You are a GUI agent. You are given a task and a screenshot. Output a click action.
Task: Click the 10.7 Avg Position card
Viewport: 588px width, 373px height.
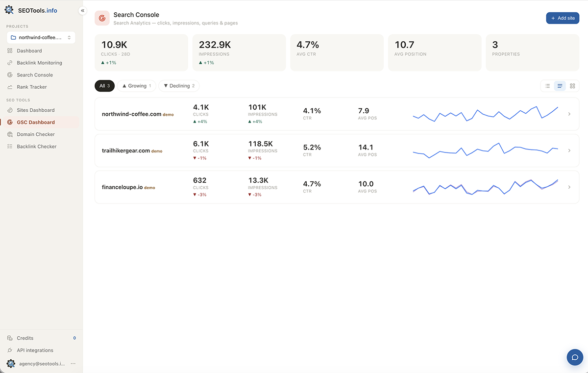435,52
